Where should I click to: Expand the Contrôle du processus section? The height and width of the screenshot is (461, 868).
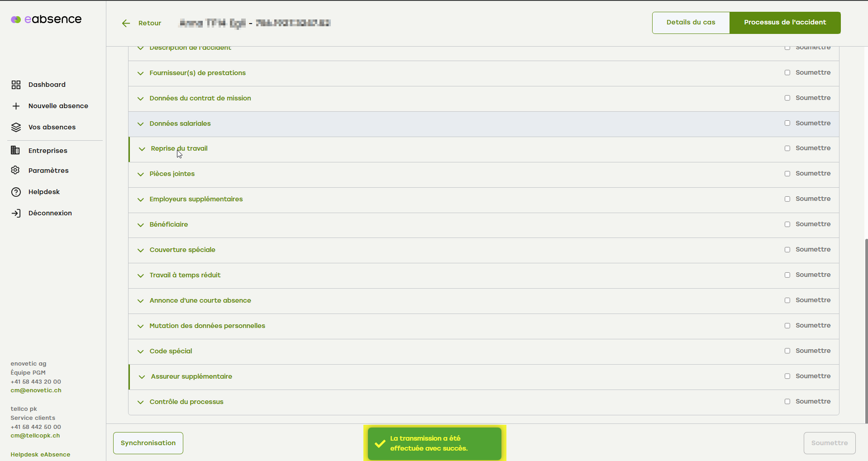[140, 402]
